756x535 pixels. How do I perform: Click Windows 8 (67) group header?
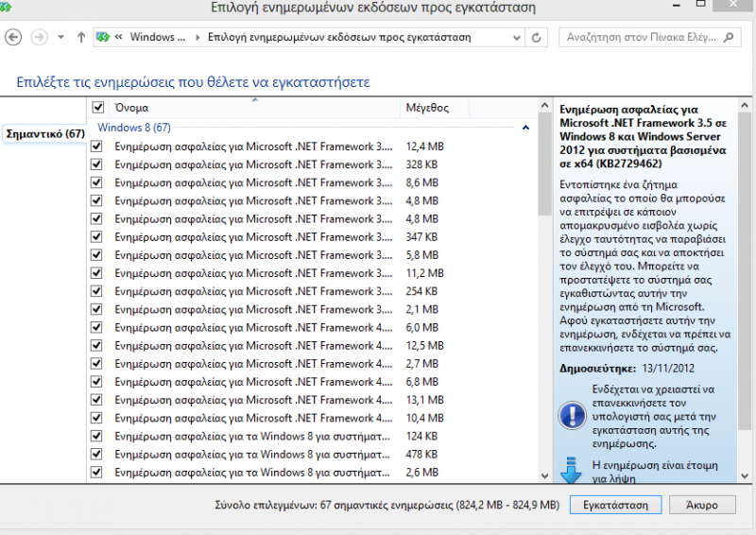click(134, 128)
